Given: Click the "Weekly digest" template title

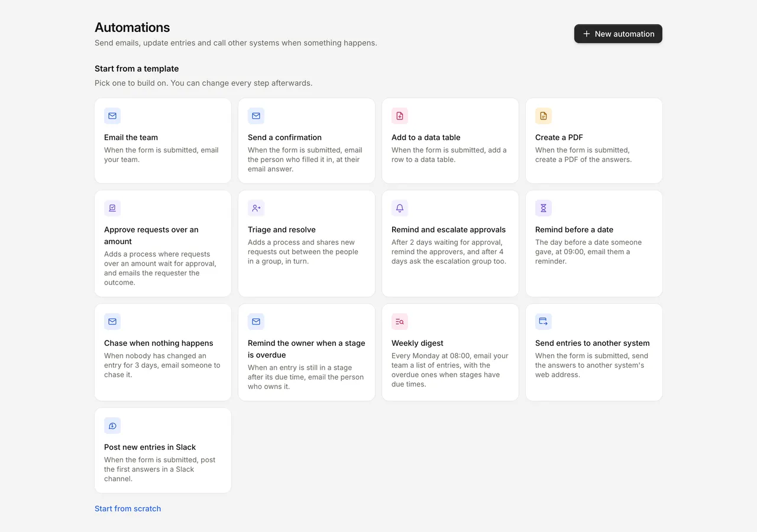Looking at the screenshot, I should pos(417,343).
